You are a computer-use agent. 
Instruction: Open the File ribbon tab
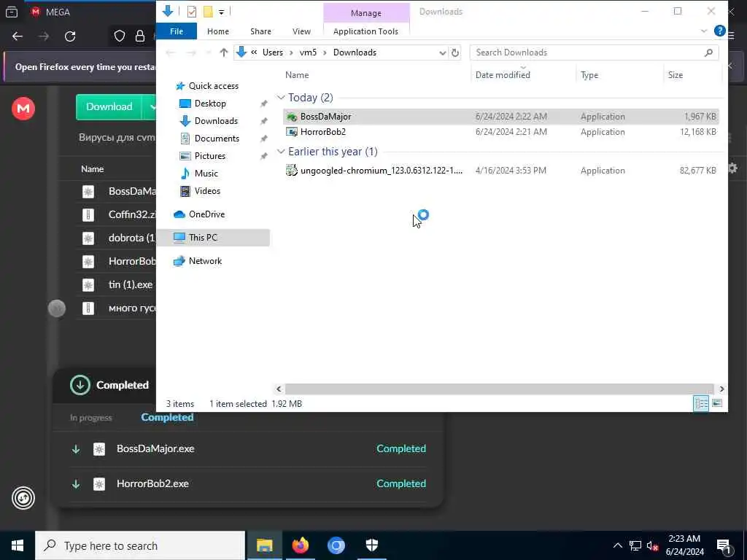click(177, 31)
